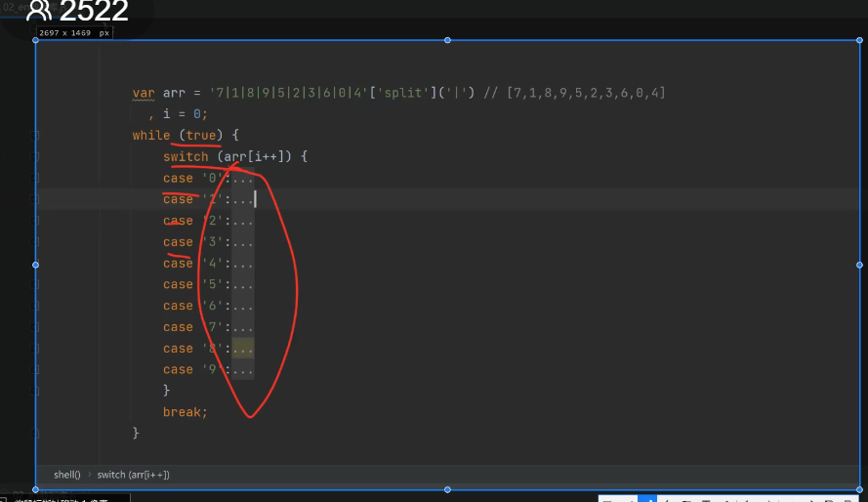Viewport: 868px width, 502px height.
Task: Click the 'case' keyword before '5'
Action: 178,284
